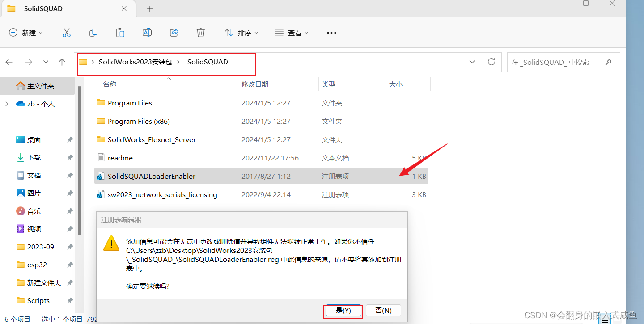644x324 pixels.
Task: Click the Delete trash can icon
Action: pyautogui.click(x=201, y=33)
